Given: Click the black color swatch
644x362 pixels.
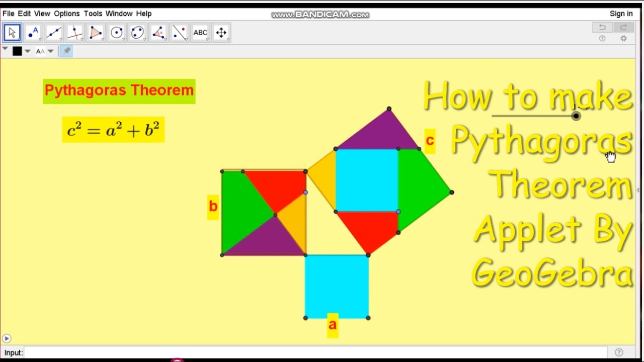Looking at the screenshot, I should tap(17, 51).
